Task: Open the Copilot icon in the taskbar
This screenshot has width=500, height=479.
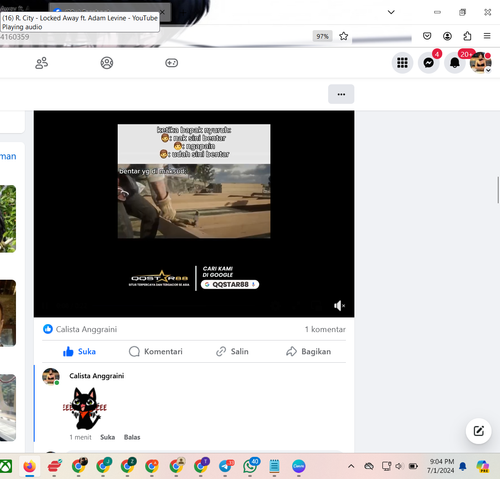Action: click(x=483, y=466)
